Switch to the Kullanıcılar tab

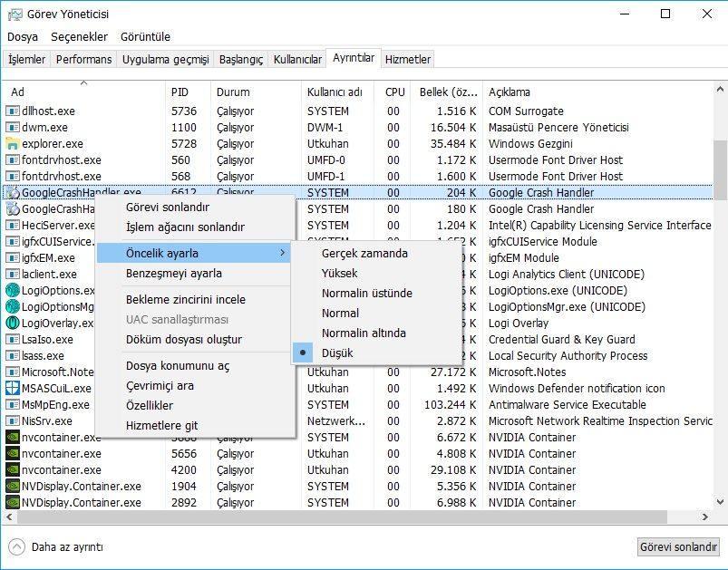[x=297, y=60]
